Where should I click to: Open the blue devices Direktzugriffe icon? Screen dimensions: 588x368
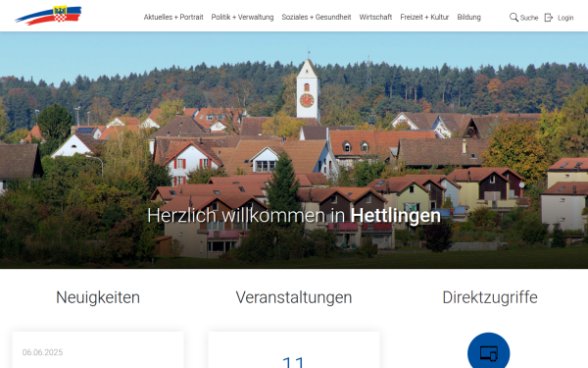pyautogui.click(x=489, y=351)
